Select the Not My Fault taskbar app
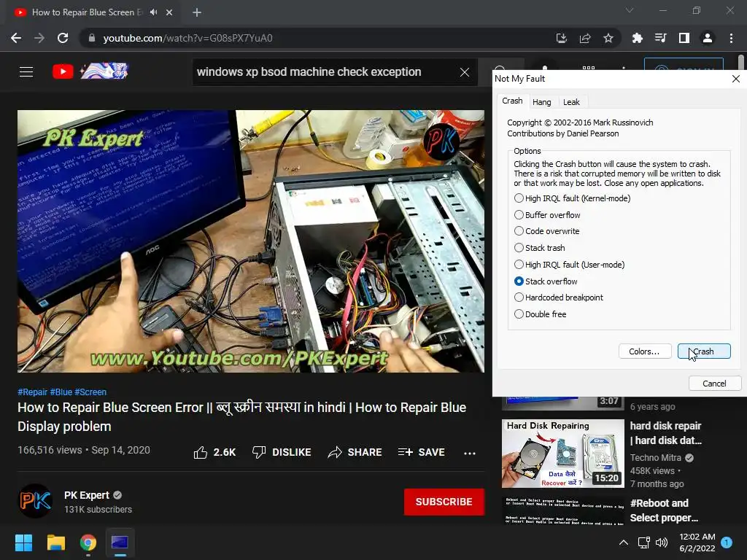747x560 pixels. pyautogui.click(x=120, y=542)
